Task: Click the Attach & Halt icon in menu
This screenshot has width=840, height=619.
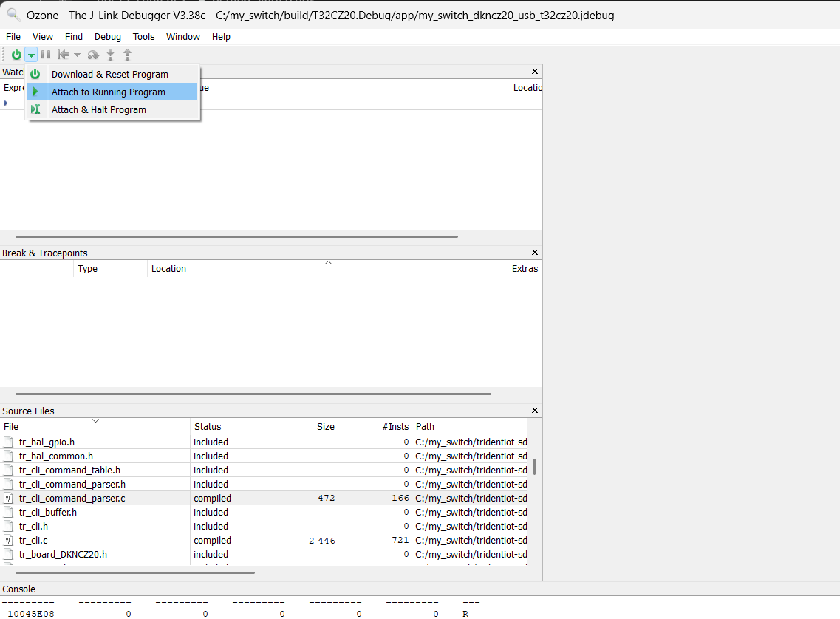Action: coord(35,109)
